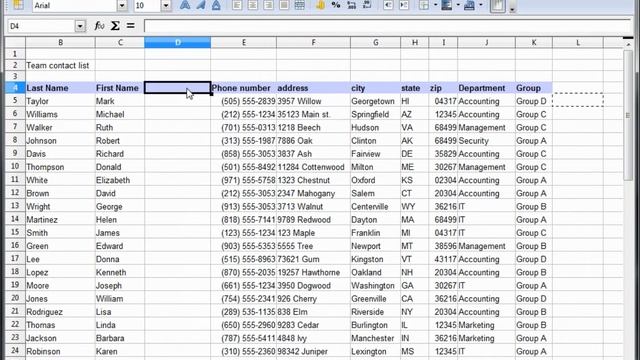Click the 'Group' header cell
The image size is (640, 360).
(x=534, y=88)
